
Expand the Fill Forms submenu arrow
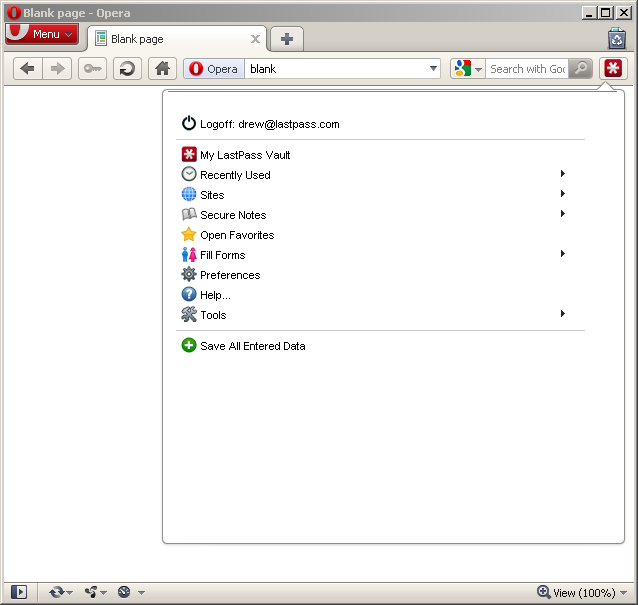[x=563, y=254]
